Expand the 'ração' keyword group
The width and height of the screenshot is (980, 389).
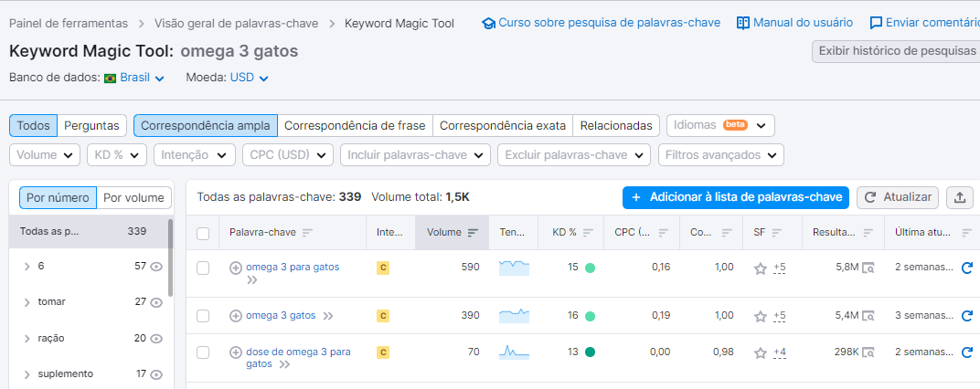(27, 339)
